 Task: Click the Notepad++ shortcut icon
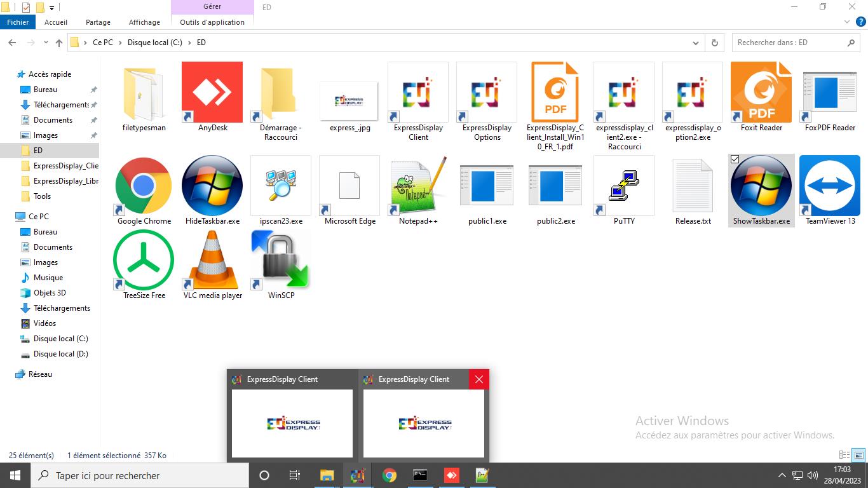tap(418, 186)
